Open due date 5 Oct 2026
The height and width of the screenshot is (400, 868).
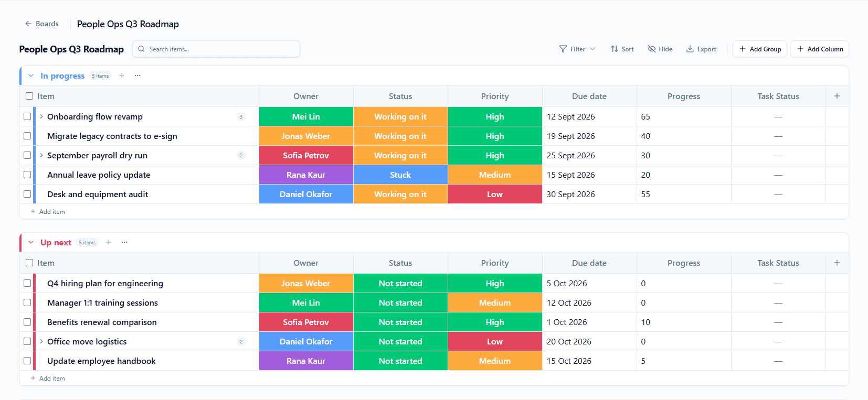click(x=589, y=283)
